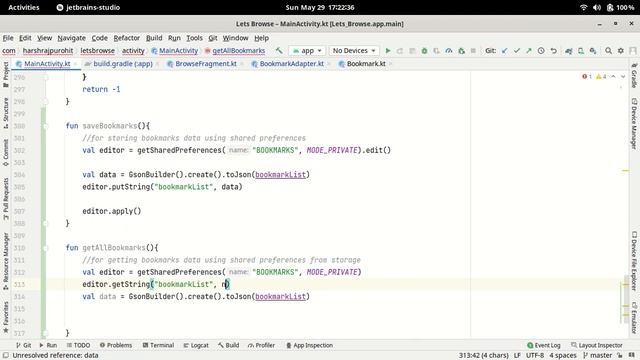Open the App Inspection tool window

point(309,345)
